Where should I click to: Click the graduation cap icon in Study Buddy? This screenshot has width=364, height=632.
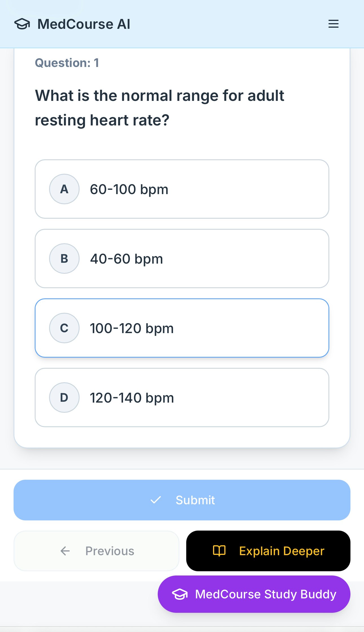[180, 594]
